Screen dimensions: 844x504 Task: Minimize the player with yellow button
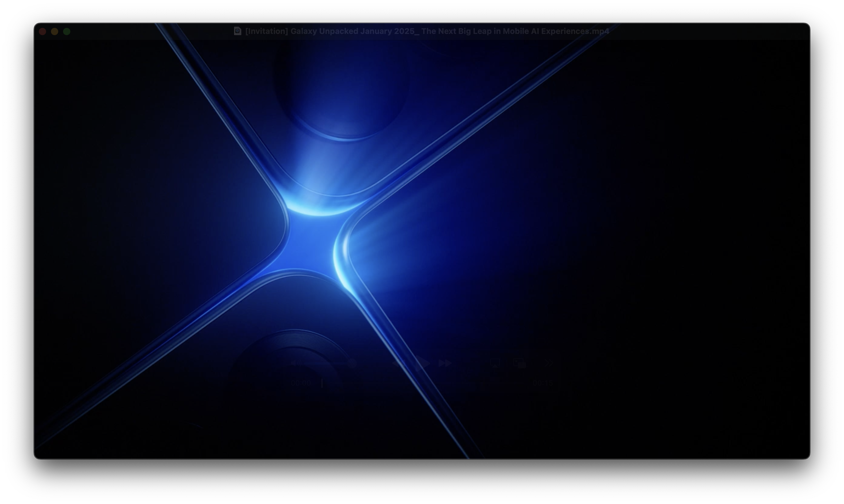pos(55,31)
